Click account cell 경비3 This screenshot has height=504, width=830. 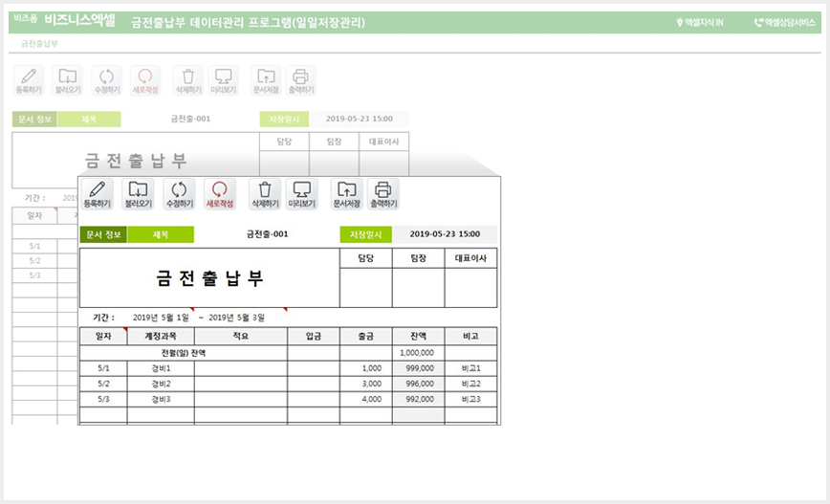161,399
